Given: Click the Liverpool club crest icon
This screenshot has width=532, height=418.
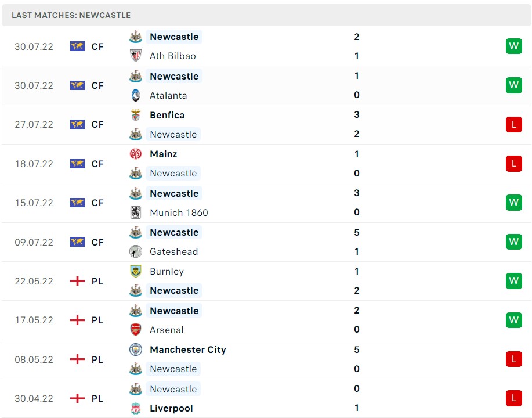Looking at the screenshot, I should tap(136, 408).
